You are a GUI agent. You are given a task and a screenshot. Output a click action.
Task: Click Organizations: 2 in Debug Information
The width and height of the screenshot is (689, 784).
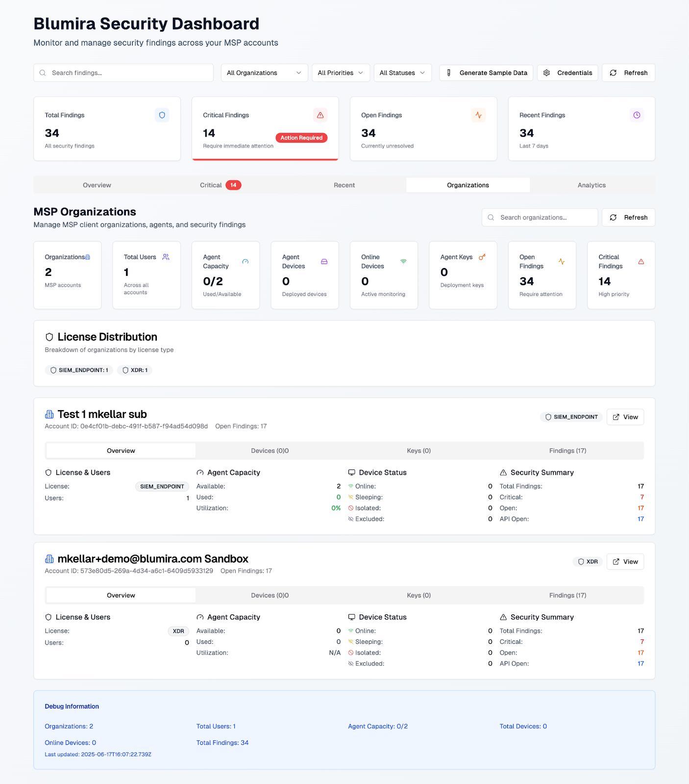69,727
